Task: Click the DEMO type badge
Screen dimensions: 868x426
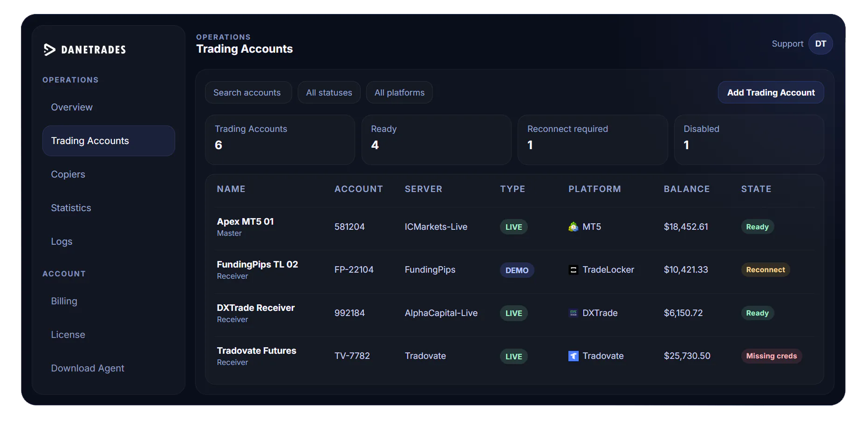Action: [517, 270]
